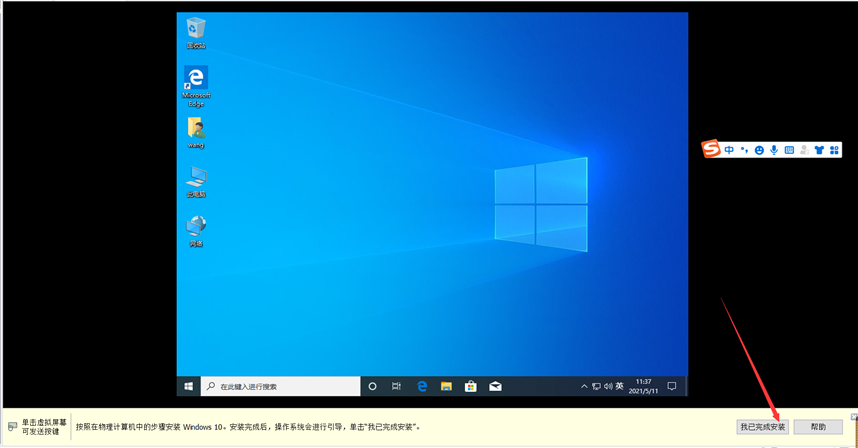Toggle Sogou Chinese/English mode
This screenshot has height=448, width=858.
(729, 150)
